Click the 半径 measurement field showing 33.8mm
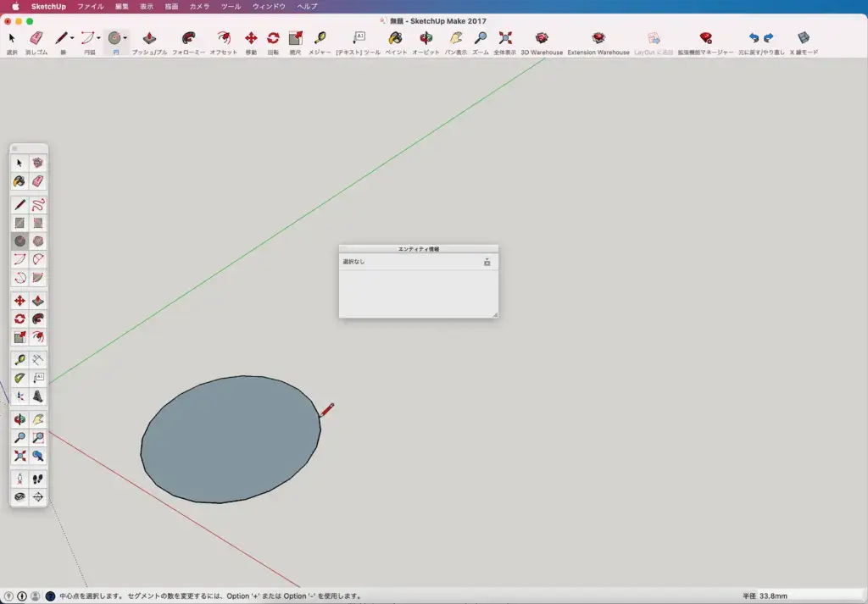Image resolution: width=868 pixels, height=604 pixels. click(x=810, y=596)
